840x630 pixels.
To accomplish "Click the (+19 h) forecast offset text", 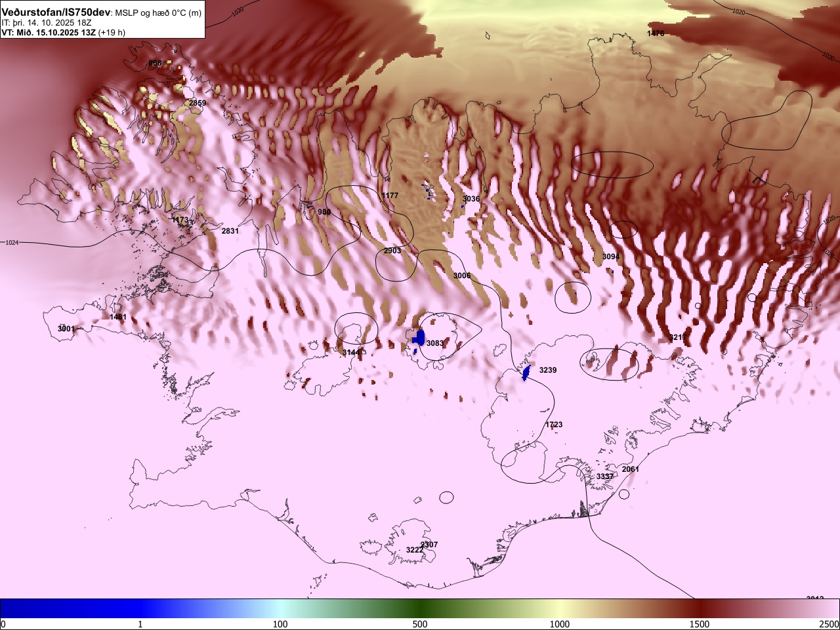I will 112,31.
